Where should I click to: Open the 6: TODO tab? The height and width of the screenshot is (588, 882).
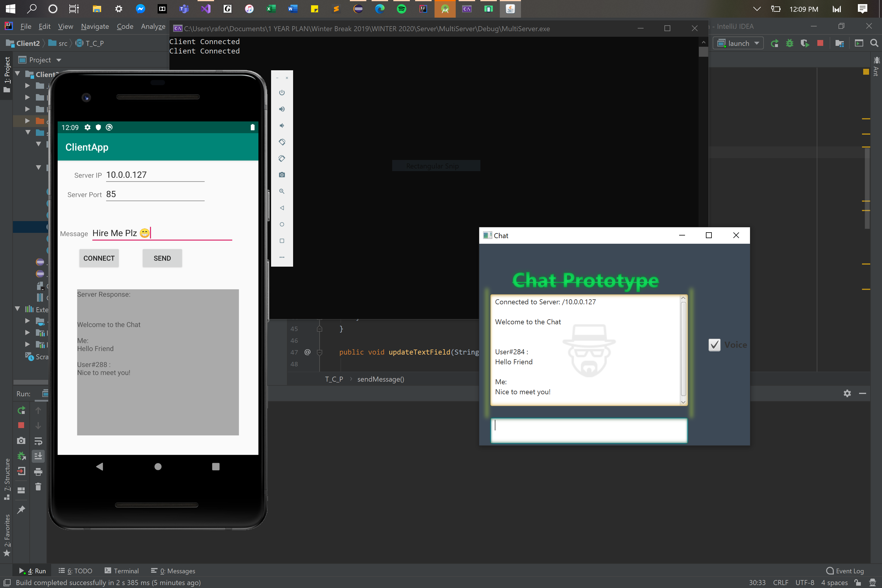point(76,570)
